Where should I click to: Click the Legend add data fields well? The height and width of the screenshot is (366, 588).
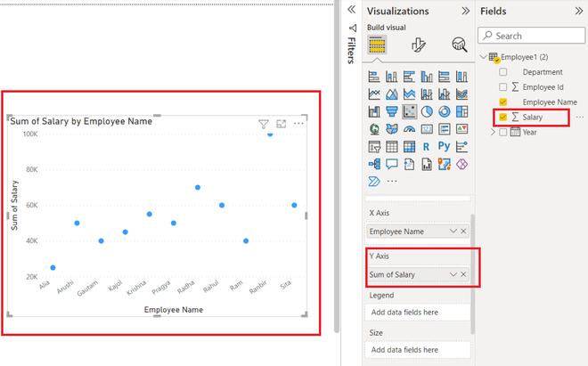click(x=418, y=312)
